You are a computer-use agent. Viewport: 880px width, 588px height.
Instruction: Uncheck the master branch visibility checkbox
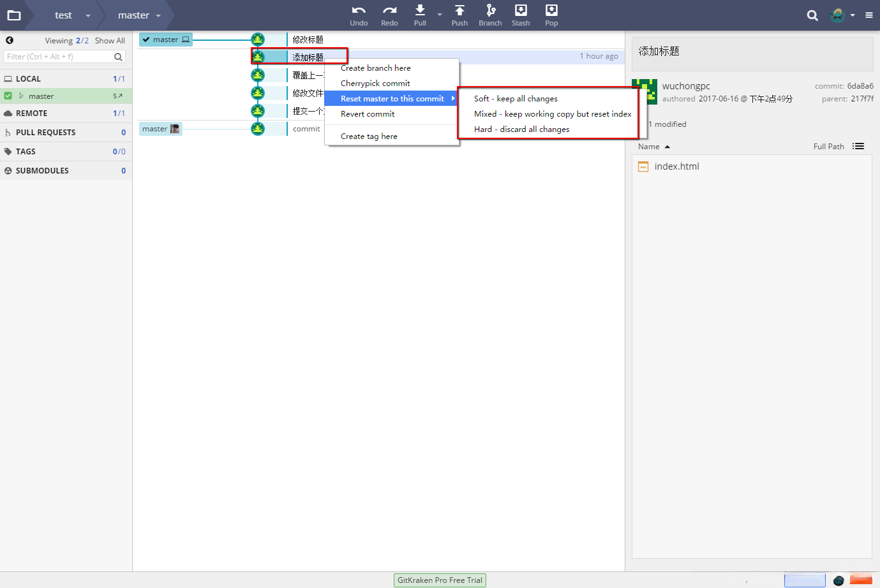8,96
